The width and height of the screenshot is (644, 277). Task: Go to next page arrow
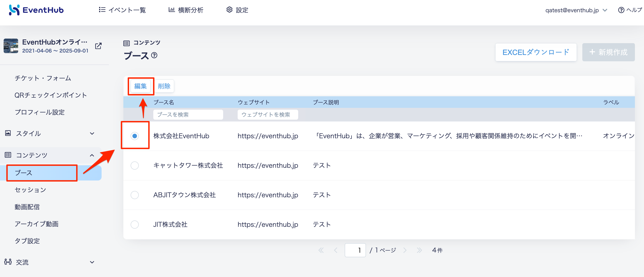(405, 250)
